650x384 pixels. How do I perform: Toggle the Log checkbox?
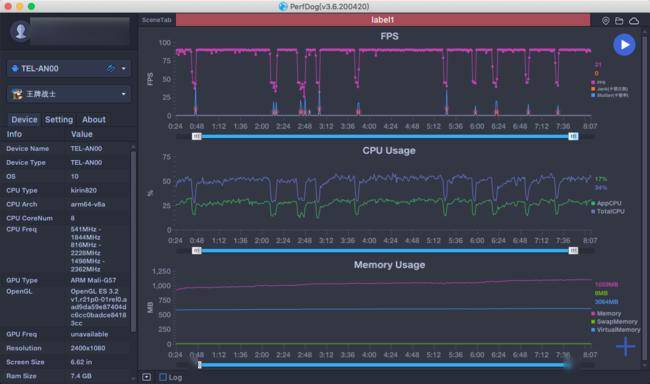(x=163, y=377)
